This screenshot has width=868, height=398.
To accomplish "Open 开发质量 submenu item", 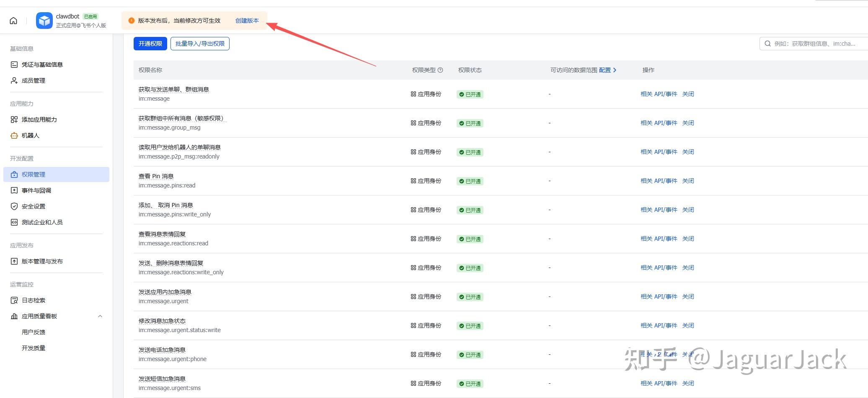I will point(34,348).
